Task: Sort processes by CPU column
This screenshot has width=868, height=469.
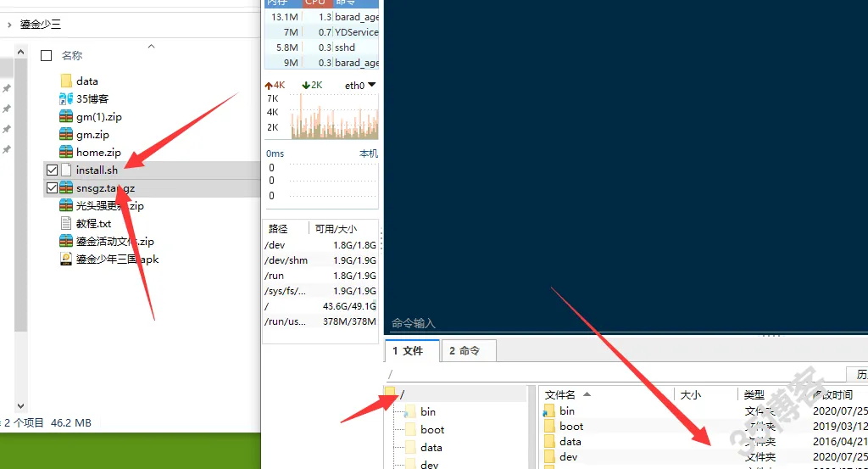Action: tap(316, 3)
